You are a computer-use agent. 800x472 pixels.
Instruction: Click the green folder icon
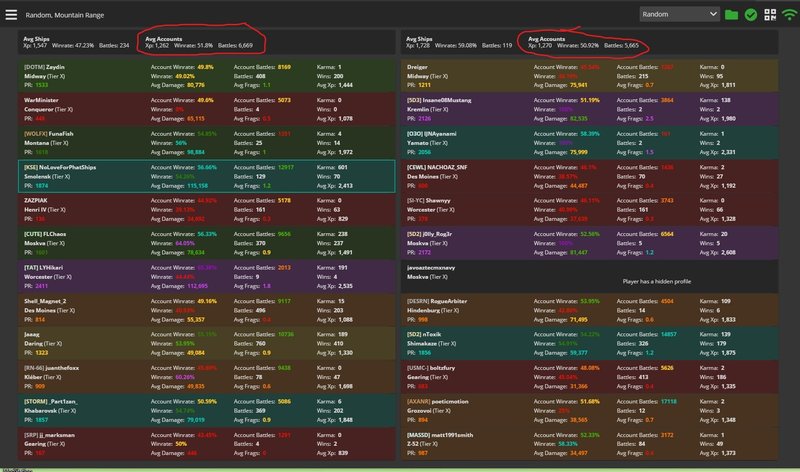pyautogui.click(x=731, y=15)
